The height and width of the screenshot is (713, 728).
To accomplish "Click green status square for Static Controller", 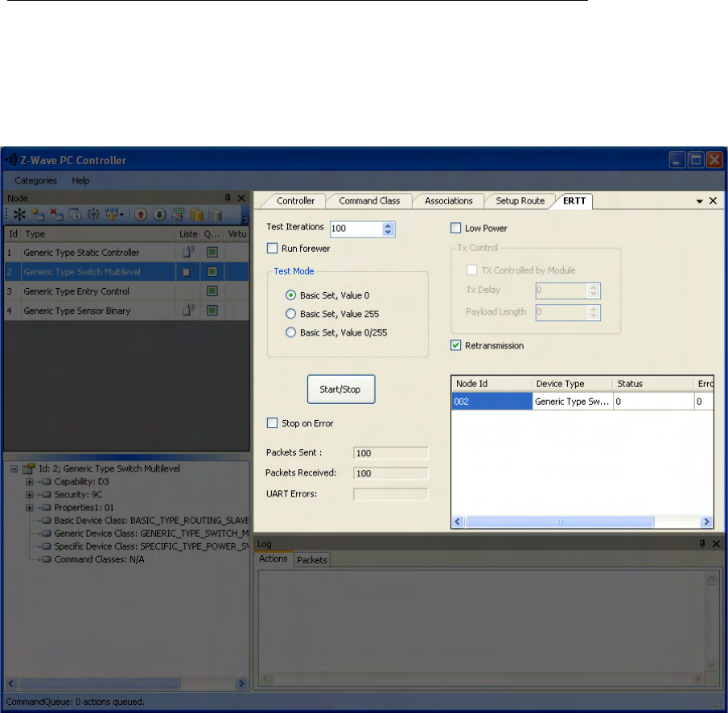I will 212,252.
